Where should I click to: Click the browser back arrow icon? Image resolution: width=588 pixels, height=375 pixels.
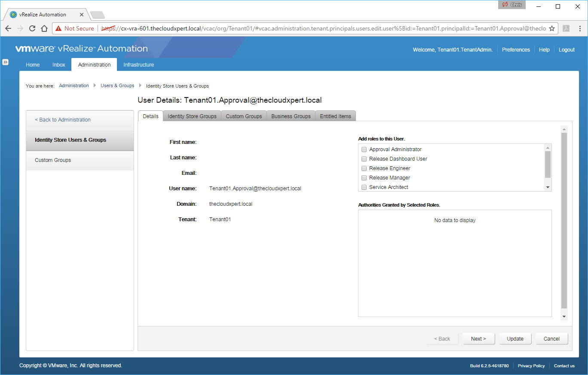coord(8,28)
